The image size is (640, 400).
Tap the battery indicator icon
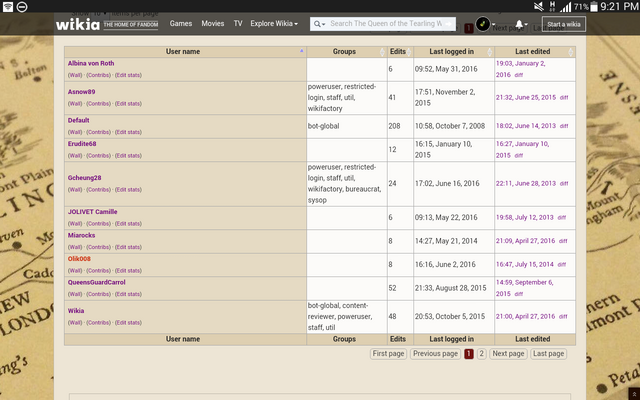(x=594, y=6)
